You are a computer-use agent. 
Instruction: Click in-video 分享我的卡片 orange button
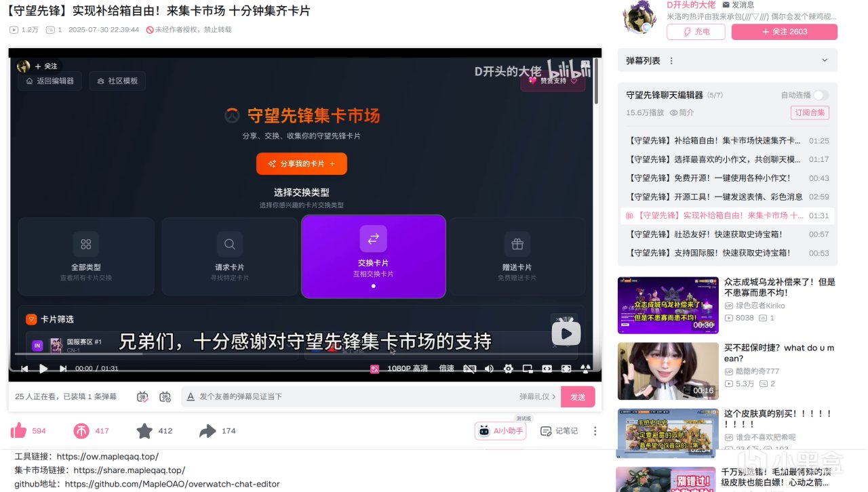click(302, 164)
